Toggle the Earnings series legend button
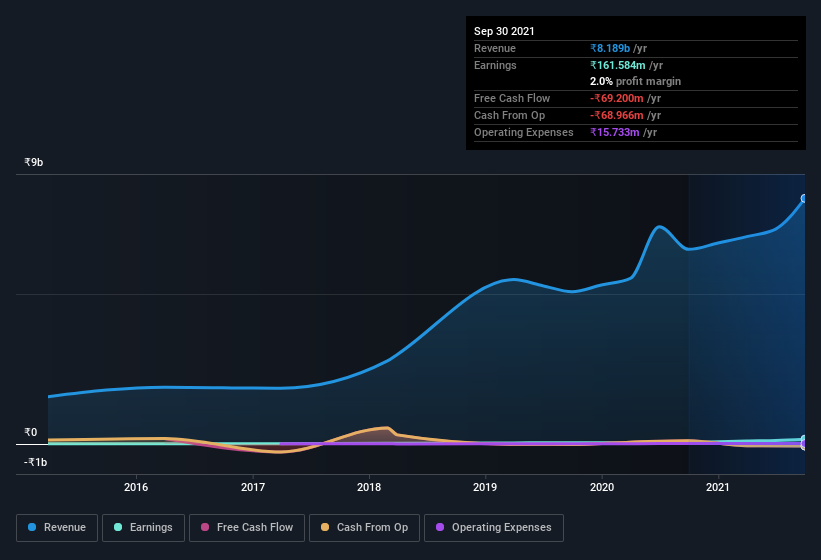821x560 pixels. click(143, 528)
